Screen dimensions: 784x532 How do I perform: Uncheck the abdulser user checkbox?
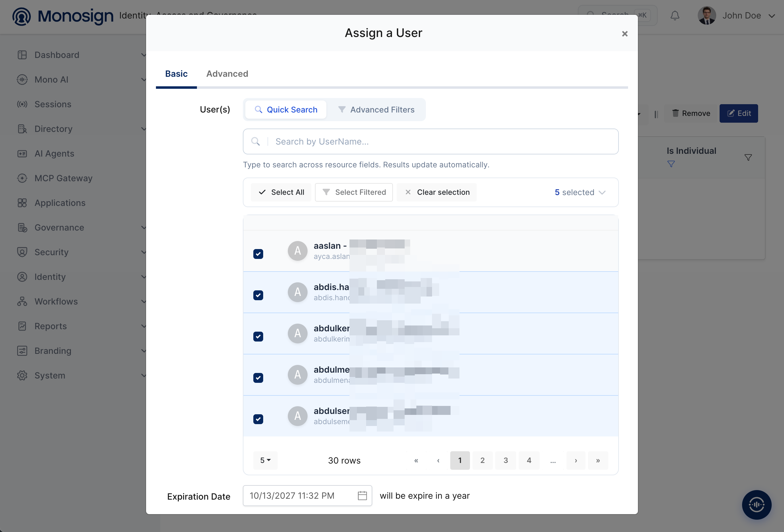point(258,419)
